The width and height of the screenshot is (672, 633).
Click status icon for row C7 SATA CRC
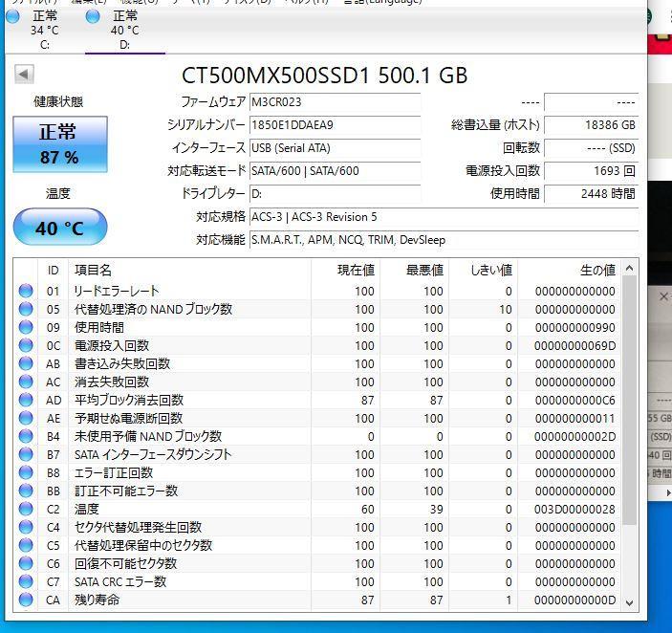(x=26, y=581)
